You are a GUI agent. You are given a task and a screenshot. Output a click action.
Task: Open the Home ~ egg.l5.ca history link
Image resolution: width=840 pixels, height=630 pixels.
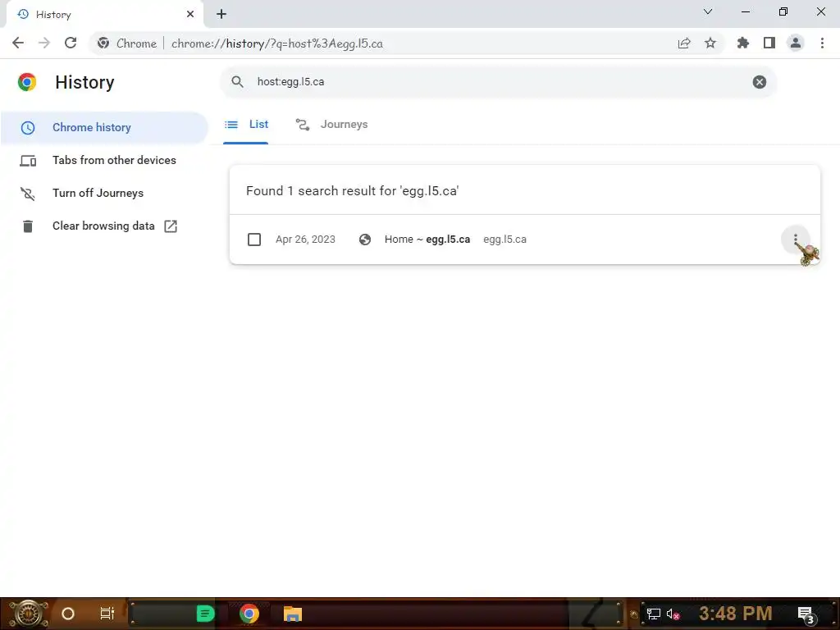[x=427, y=240]
